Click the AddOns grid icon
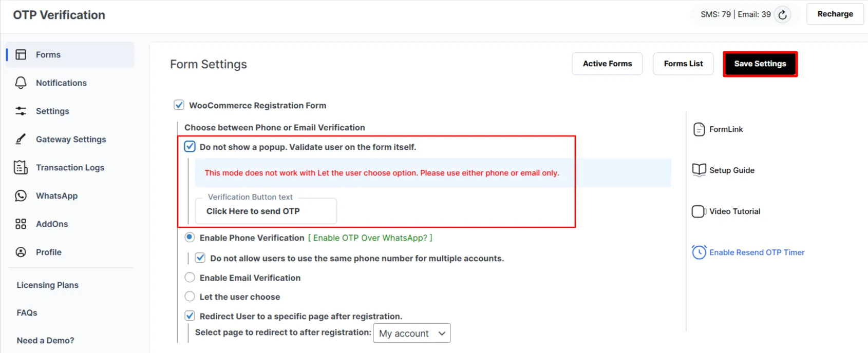This screenshot has width=868, height=353. pyautogui.click(x=21, y=224)
